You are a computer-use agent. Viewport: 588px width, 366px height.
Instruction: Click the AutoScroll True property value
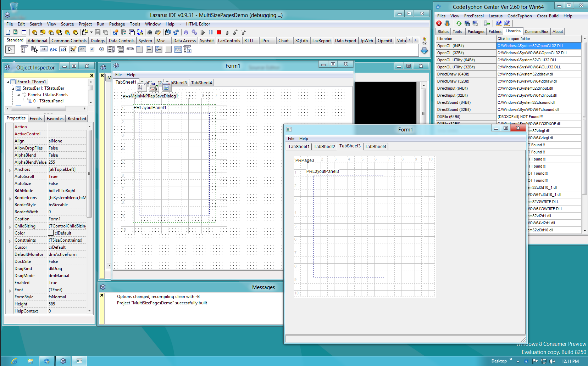[x=67, y=176]
